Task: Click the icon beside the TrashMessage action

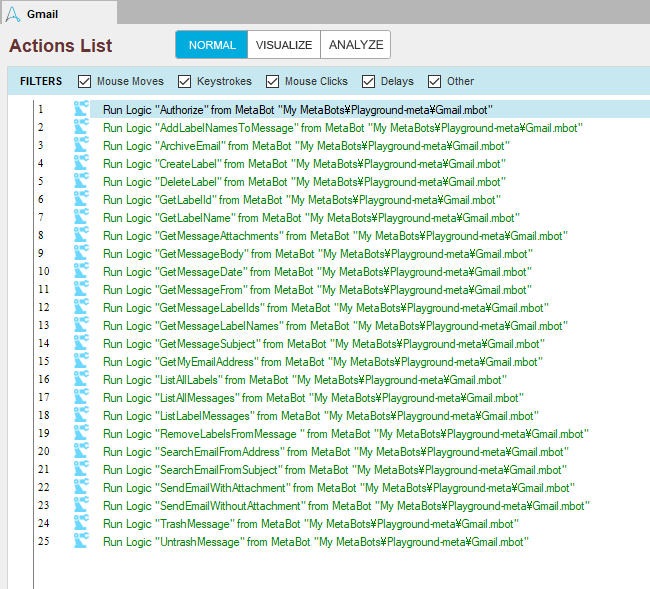Action: point(81,523)
